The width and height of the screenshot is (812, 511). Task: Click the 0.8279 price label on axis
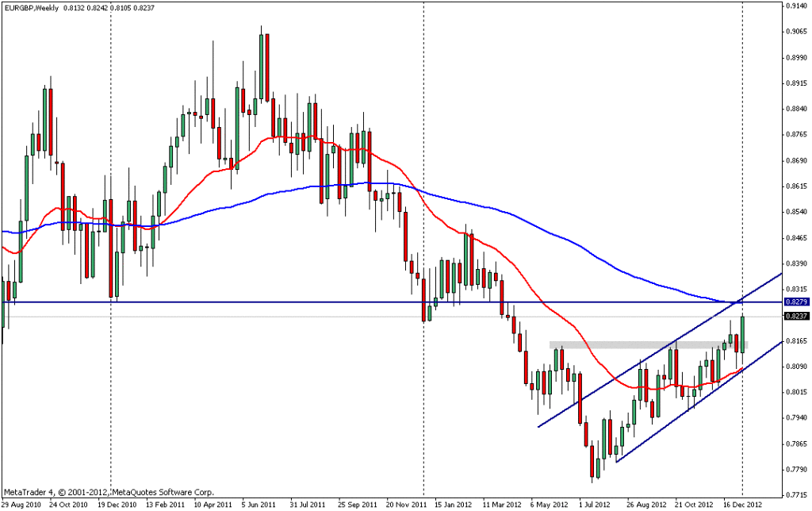(795, 302)
